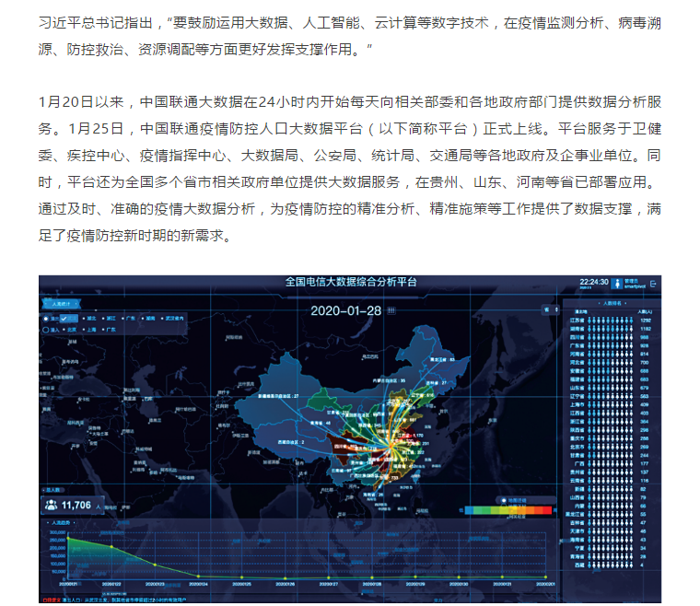Select the 流入 radio button
Image resolution: width=700 pixels, height=606 pixels.
[x=45, y=330]
